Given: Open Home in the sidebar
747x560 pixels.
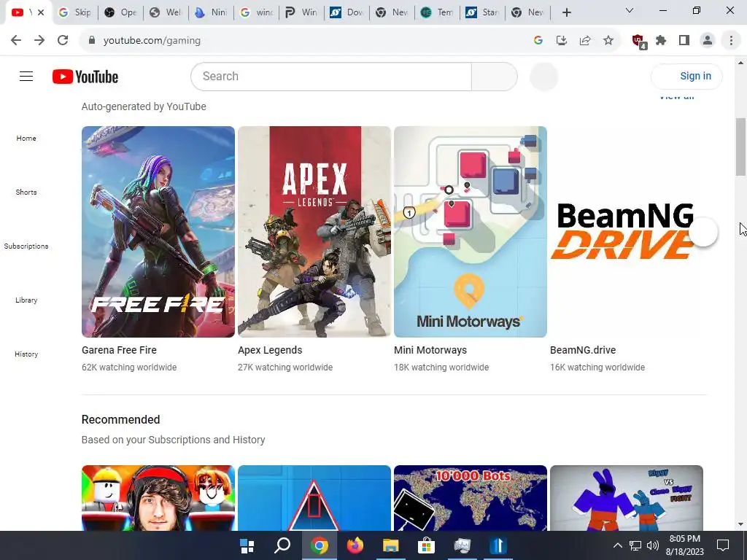Looking at the screenshot, I should click(26, 138).
